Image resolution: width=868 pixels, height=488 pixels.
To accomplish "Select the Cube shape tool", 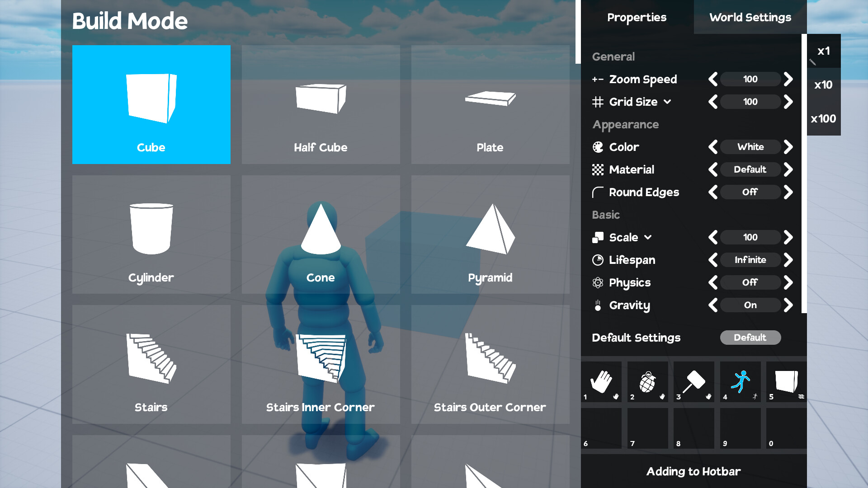I will pos(151,105).
